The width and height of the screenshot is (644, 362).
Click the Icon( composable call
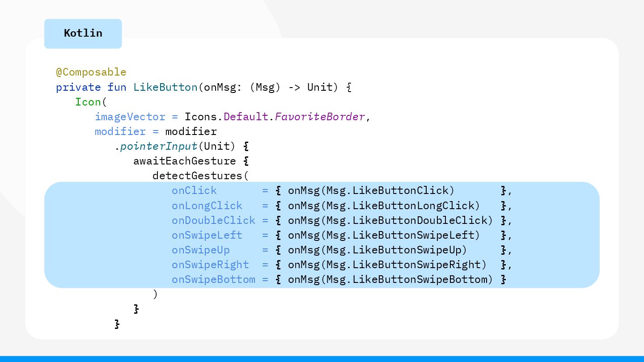[91, 102]
